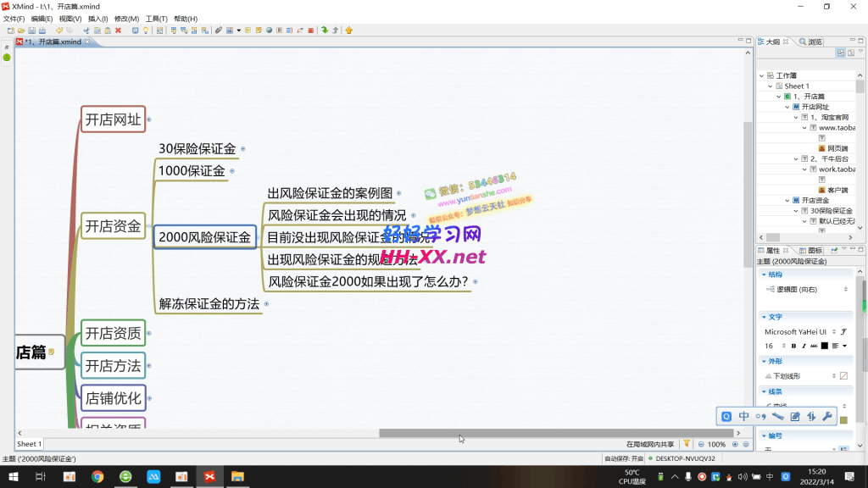This screenshot has height=488, width=868.
Task: Open the Microsoft YaHei UI font dropdown
Action: point(834,332)
